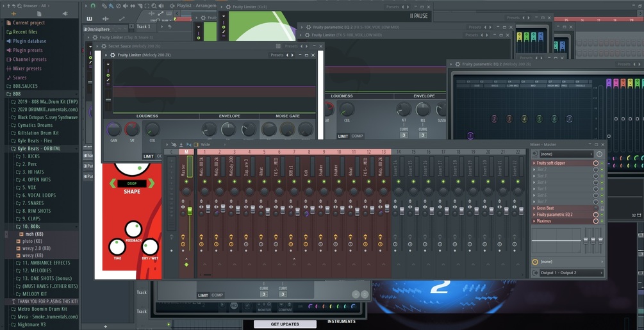Viewport: 644px width, 330px height.
Task: Open the mixer input (none) dropdown
Action: 566,154
